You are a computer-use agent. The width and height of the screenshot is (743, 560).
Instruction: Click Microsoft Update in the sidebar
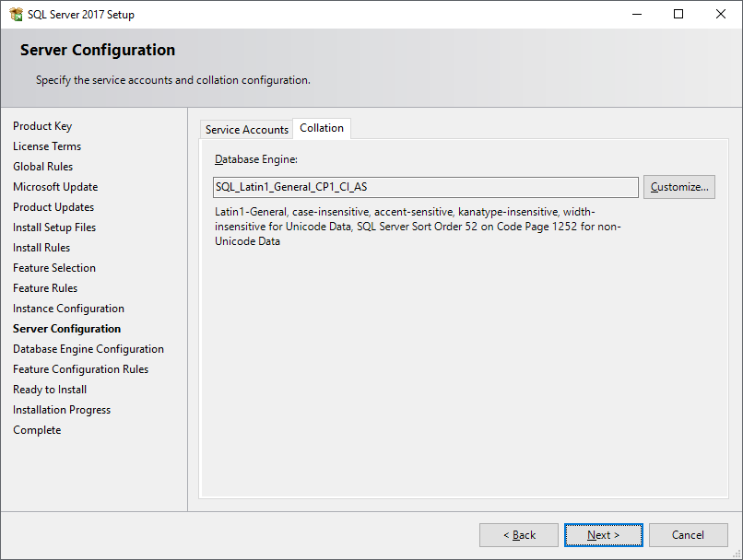55,187
